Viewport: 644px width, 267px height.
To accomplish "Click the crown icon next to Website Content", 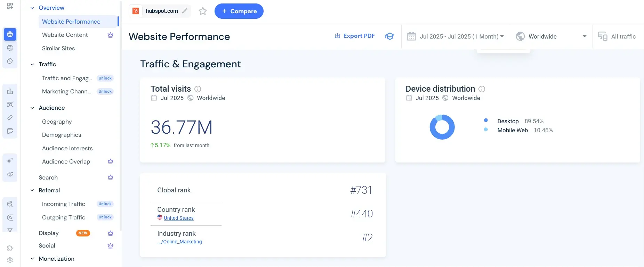I will (110, 35).
